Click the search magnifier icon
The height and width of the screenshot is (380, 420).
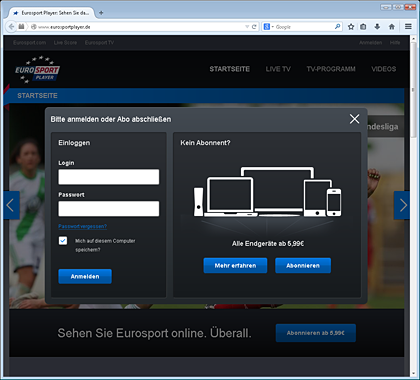337,27
